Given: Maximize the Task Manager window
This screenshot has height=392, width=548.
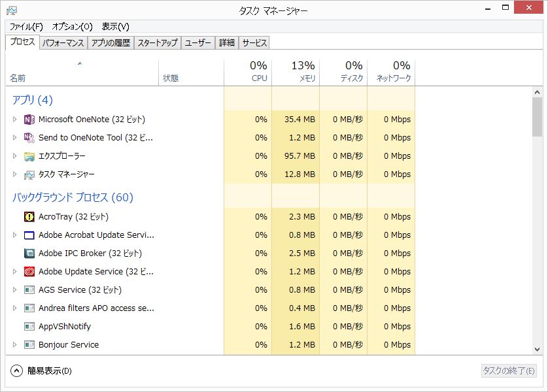Looking at the screenshot, I should tap(505, 8).
